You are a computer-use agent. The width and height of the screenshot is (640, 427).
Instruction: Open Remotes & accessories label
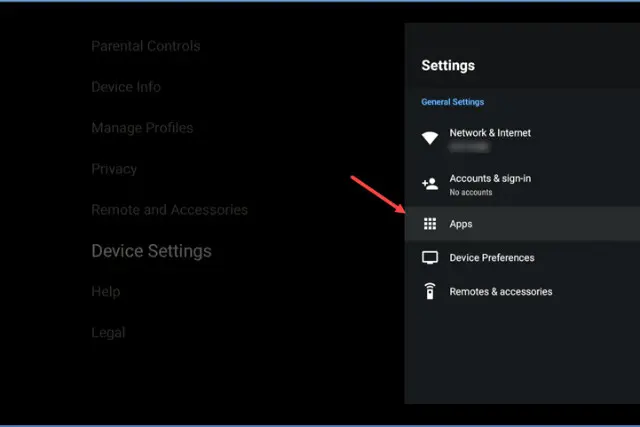click(x=501, y=292)
